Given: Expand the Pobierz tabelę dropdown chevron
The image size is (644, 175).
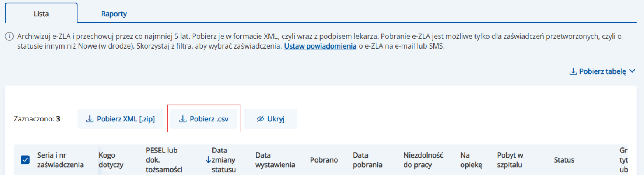Looking at the screenshot, I should (632, 71).
